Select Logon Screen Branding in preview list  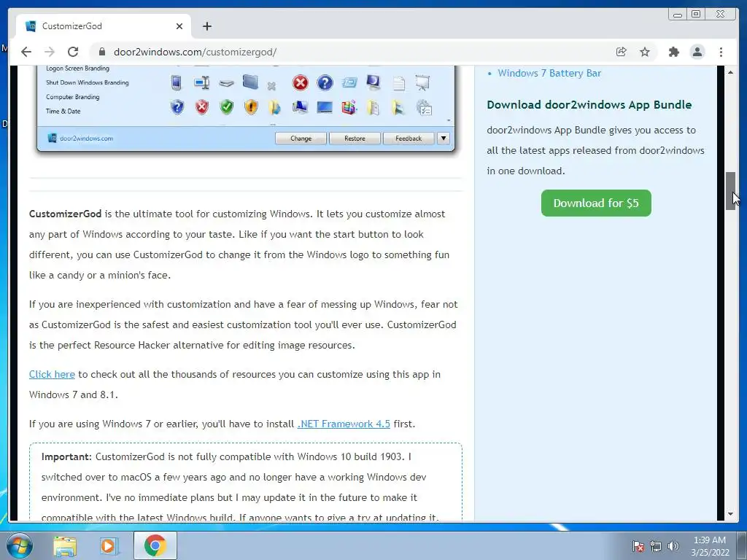coord(77,68)
